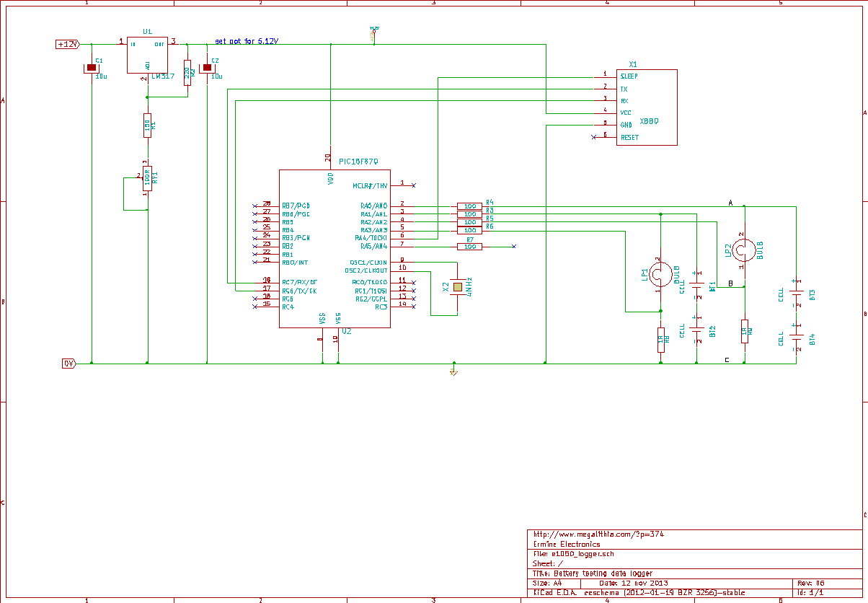868x603 pixels.
Task: Select the 100 ohm resistor R7
Action: click(469, 247)
